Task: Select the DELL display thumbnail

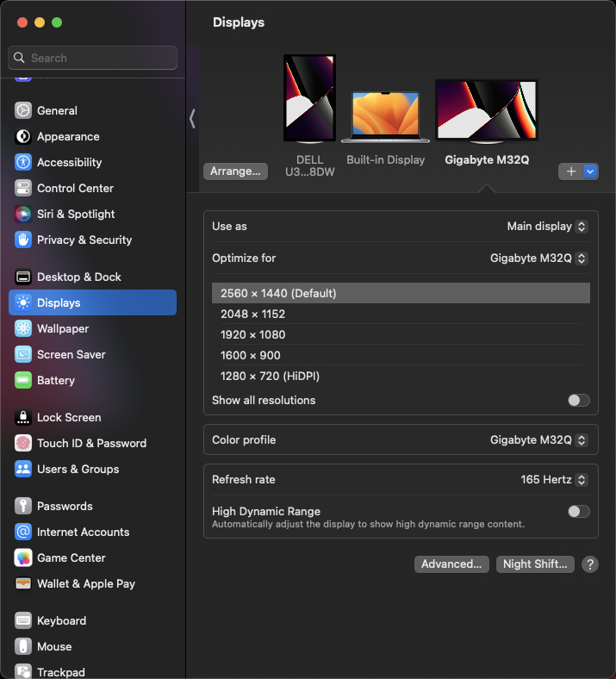Action: tap(309, 98)
